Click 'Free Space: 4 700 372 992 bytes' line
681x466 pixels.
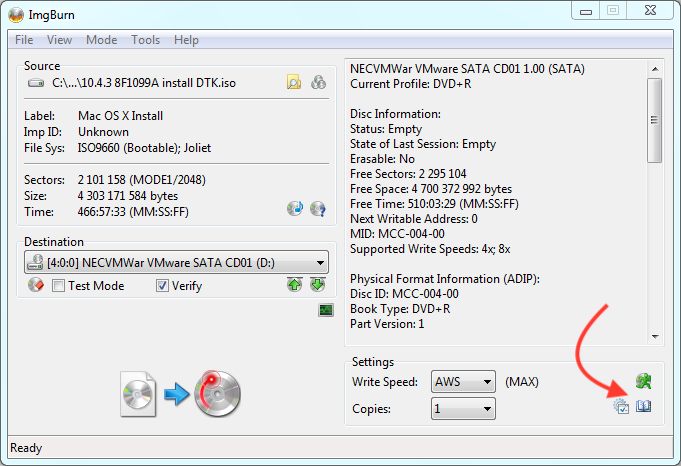tap(431, 189)
